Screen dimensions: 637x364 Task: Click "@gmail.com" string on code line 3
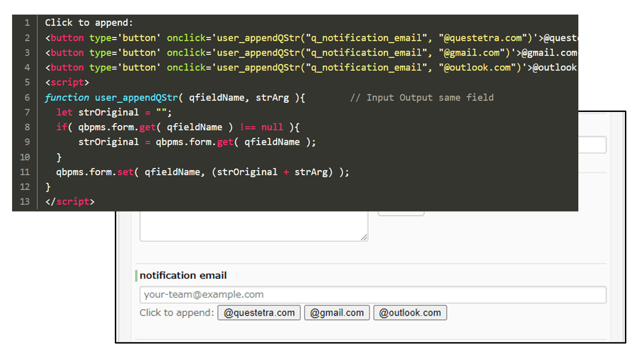[x=472, y=53]
